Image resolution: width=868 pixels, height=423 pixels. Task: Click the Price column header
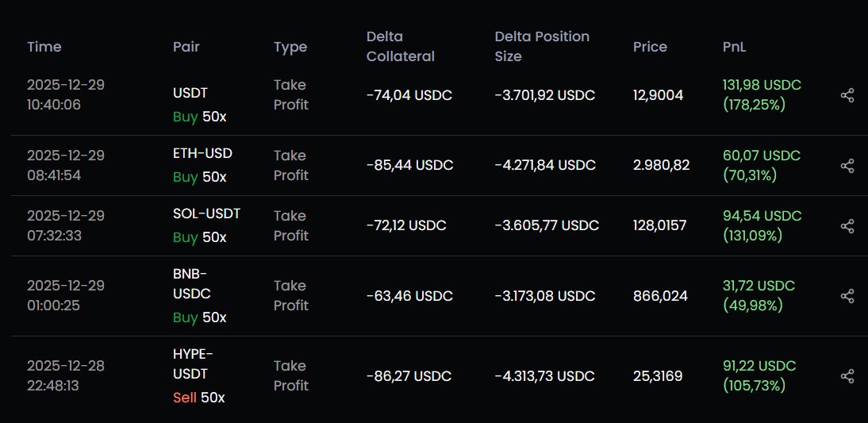pyautogui.click(x=650, y=47)
